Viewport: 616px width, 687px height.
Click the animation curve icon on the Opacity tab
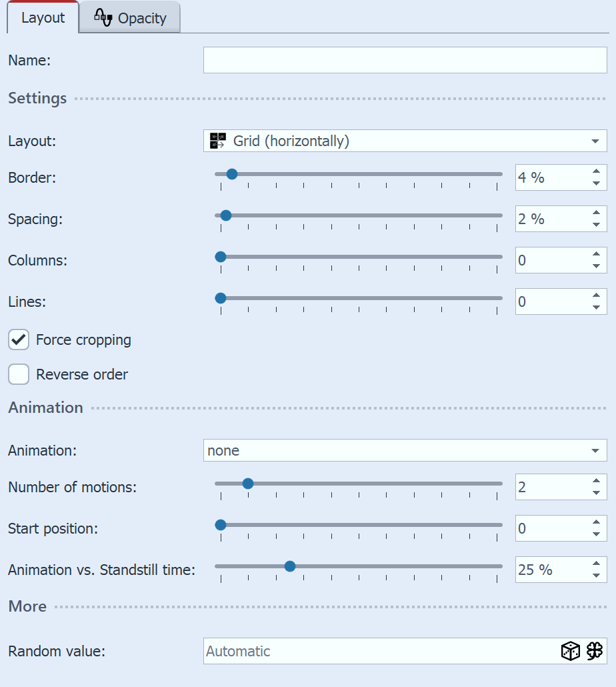104,17
